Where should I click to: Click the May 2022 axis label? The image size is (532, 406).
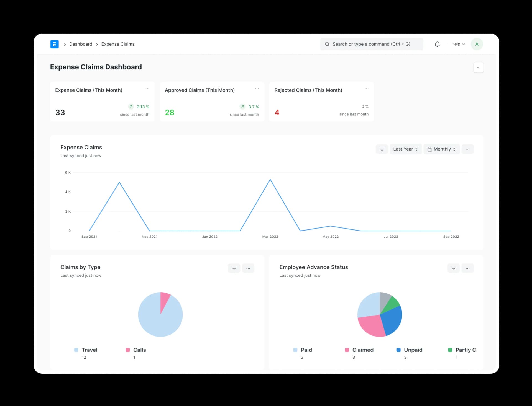click(330, 237)
